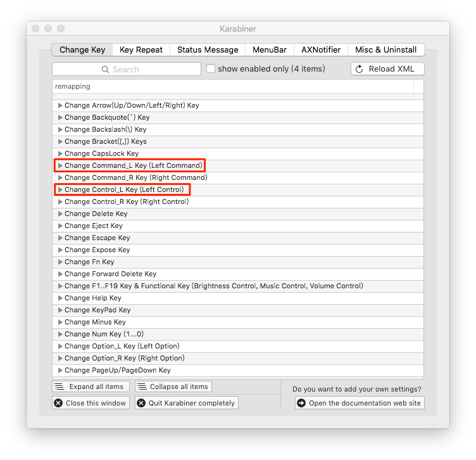Screen dimensions: 476x460
Task: Select the 'Change Num Key (1...0)' row text
Action: (x=104, y=334)
